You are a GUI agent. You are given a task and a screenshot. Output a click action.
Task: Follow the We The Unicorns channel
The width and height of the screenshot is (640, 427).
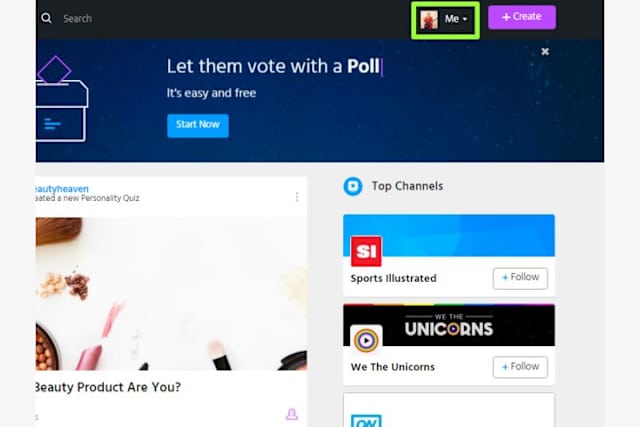coord(520,367)
